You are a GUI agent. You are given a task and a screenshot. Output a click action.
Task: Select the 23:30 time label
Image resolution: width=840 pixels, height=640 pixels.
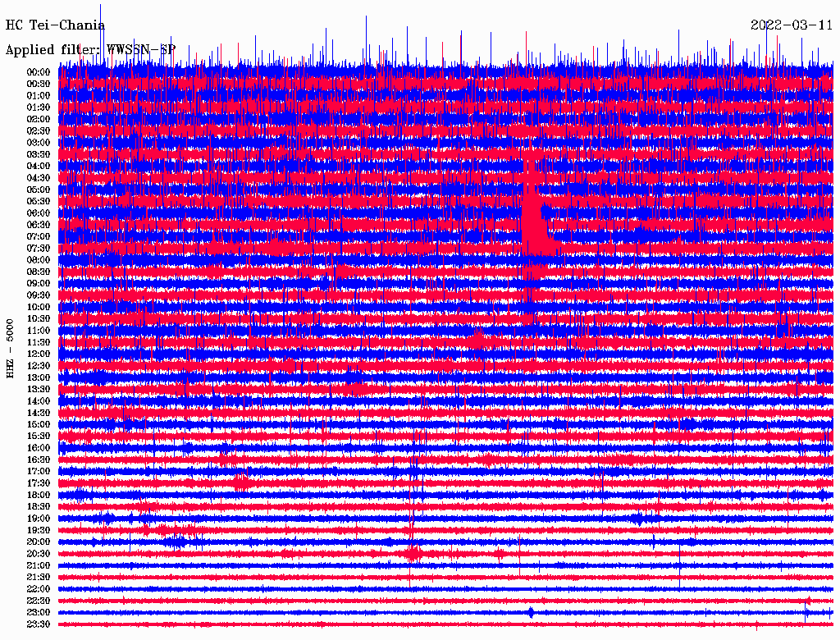pos(39,624)
